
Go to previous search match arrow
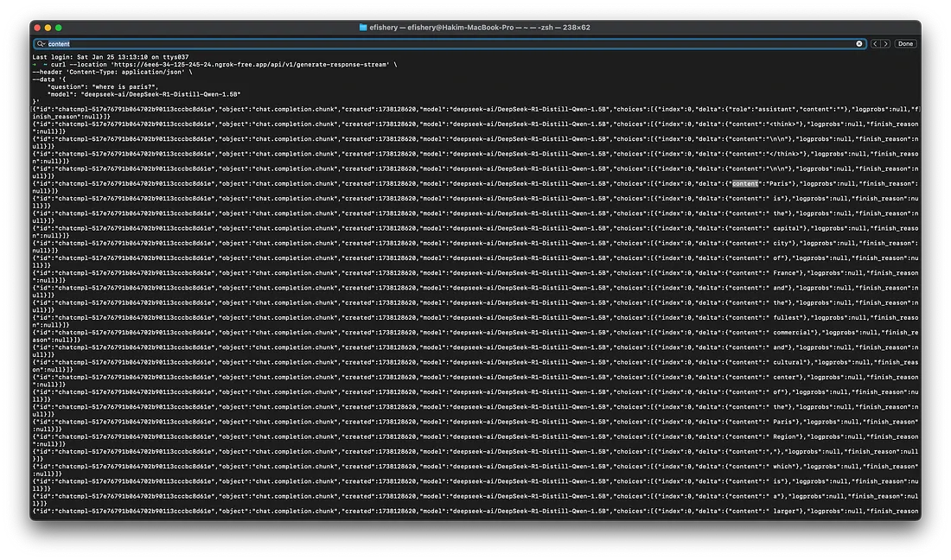pos(875,43)
